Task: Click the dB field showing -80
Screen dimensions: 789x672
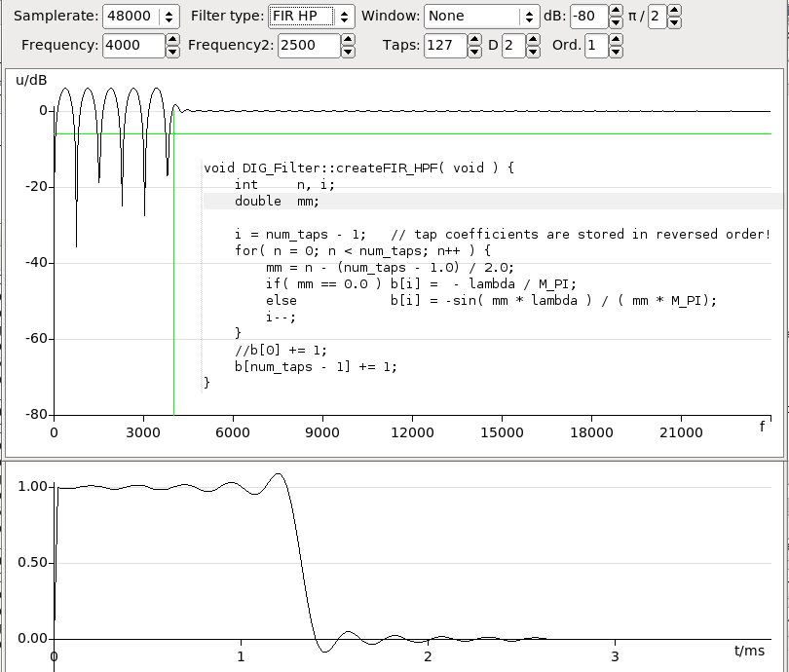Action: [589, 17]
